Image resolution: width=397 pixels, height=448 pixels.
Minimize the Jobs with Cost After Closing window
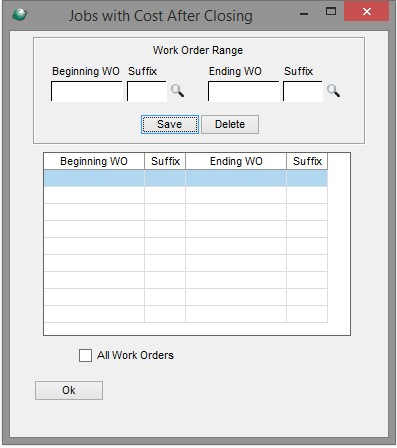point(304,13)
